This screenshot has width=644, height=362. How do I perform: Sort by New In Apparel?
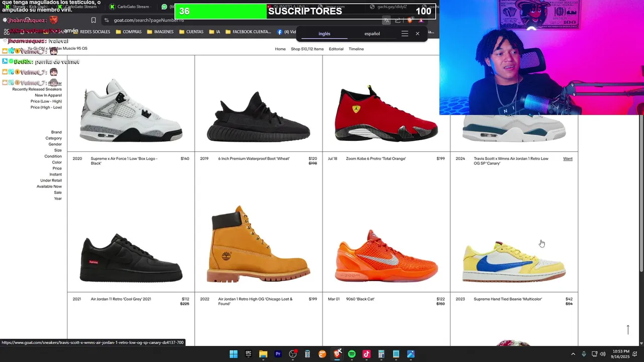[x=48, y=96]
